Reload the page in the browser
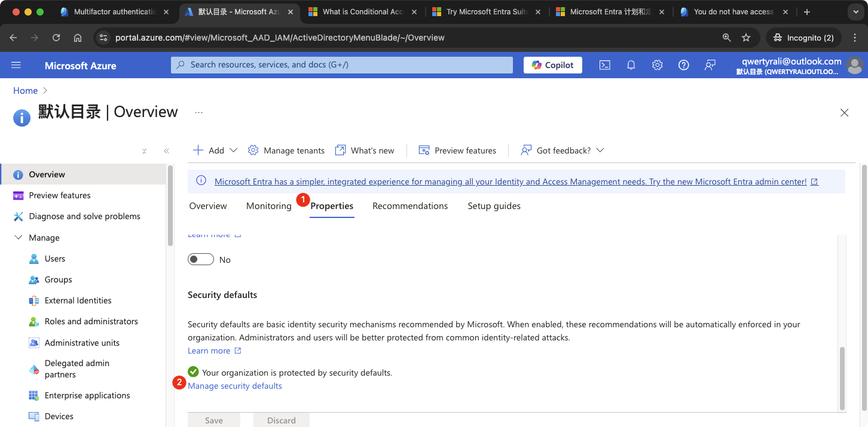868x427 pixels. pos(56,38)
